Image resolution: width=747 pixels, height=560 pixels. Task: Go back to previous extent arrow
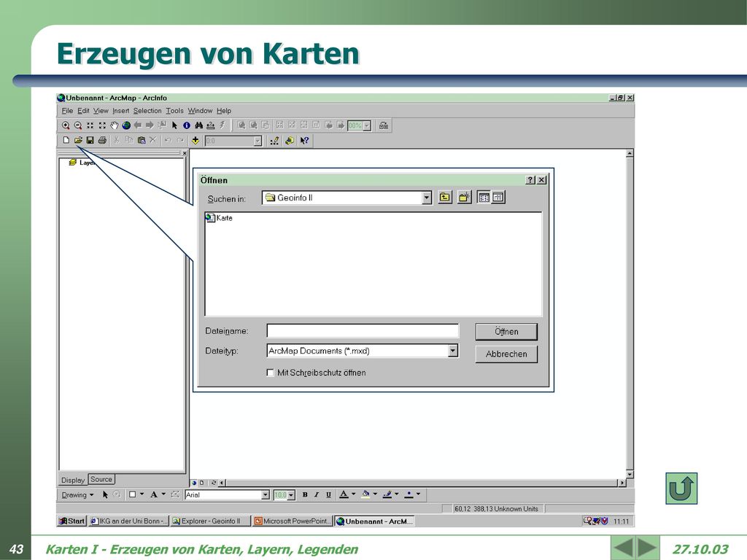[138, 125]
